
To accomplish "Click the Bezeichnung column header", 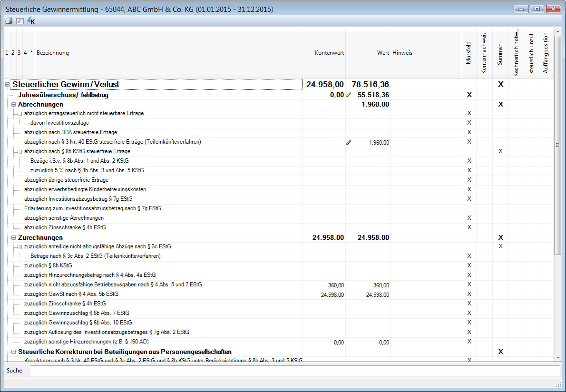I will [53, 53].
